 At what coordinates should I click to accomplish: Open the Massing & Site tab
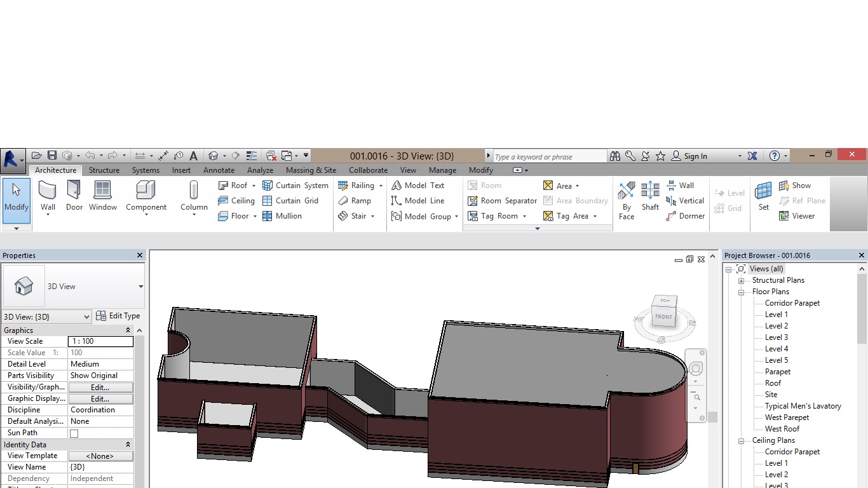coord(311,170)
